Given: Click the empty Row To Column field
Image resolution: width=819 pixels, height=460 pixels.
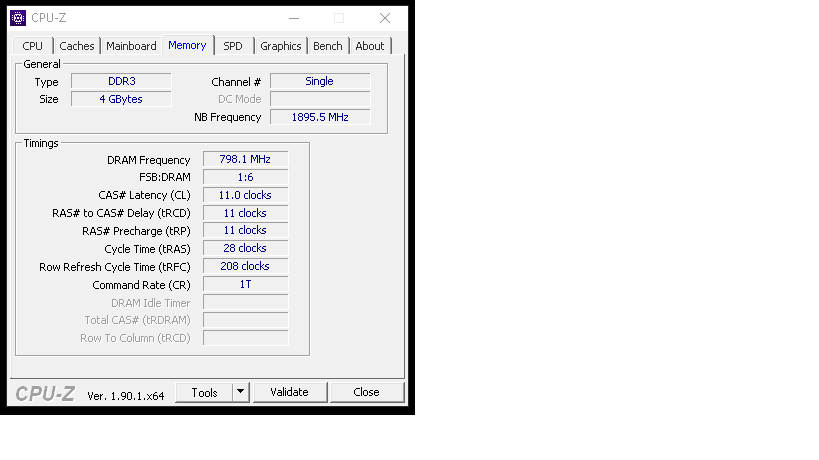Looking at the screenshot, I should click(245, 338).
